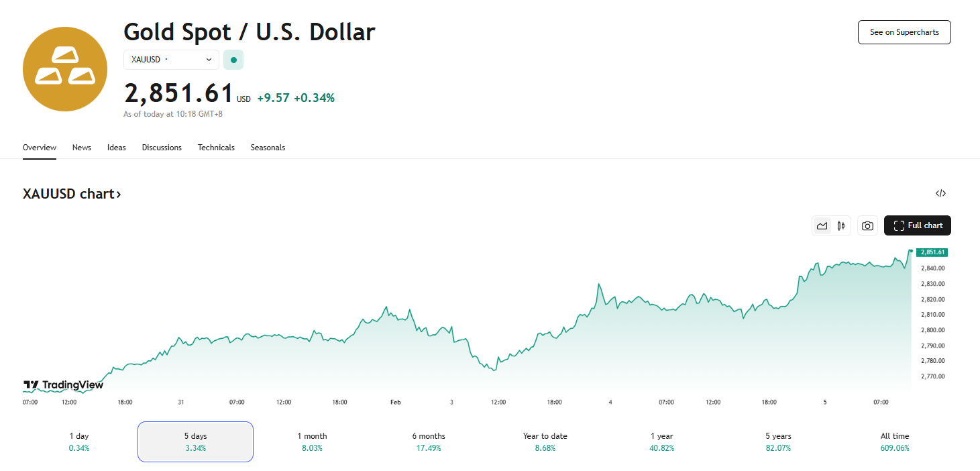Viewport: 980px width, 471px height.
Task: Select the All time range
Action: tap(895, 441)
